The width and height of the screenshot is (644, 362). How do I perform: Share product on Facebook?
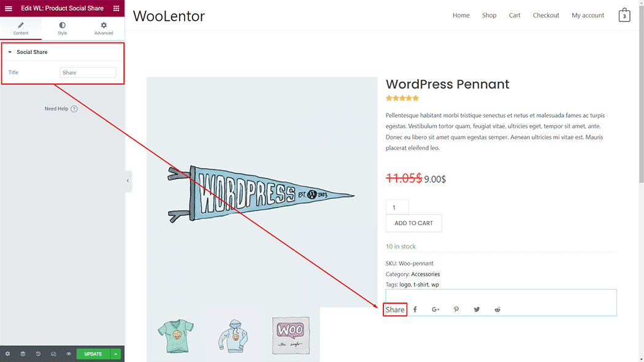click(415, 310)
